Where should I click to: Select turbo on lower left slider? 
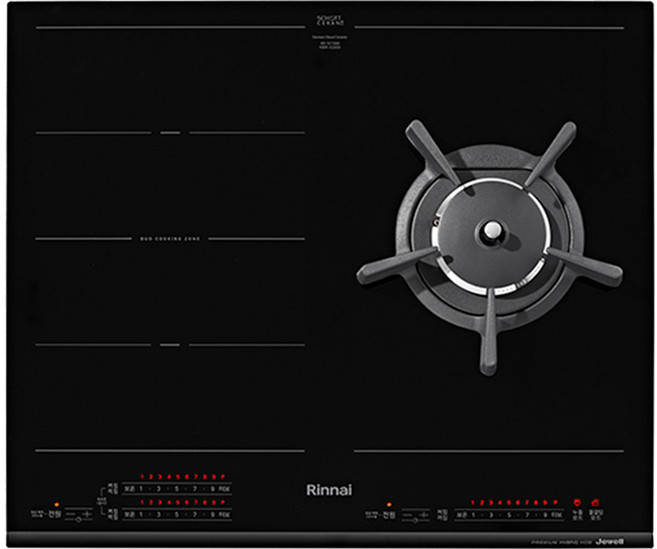223,514
